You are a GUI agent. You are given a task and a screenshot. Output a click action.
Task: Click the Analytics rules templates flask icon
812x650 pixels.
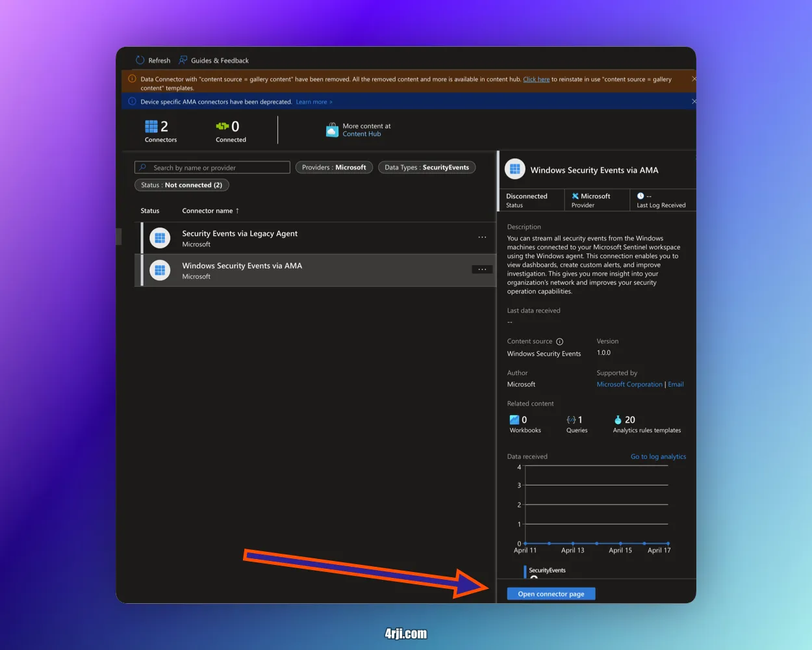pos(617,419)
